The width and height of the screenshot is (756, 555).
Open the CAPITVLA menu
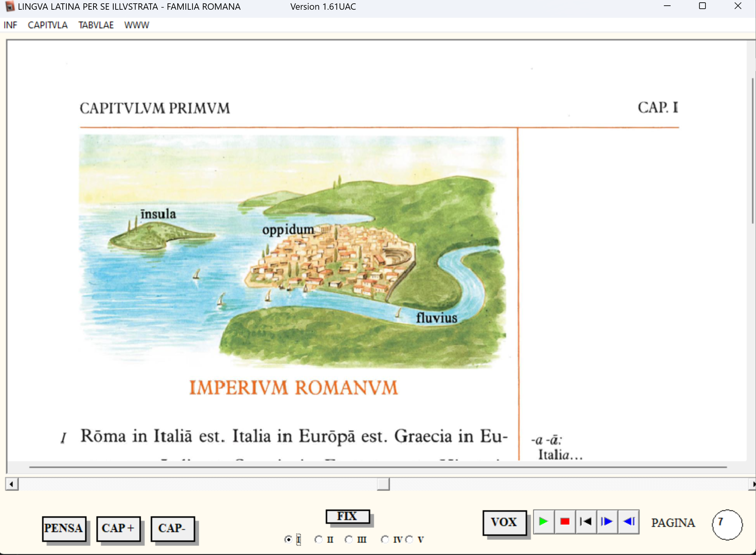tap(47, 25)
